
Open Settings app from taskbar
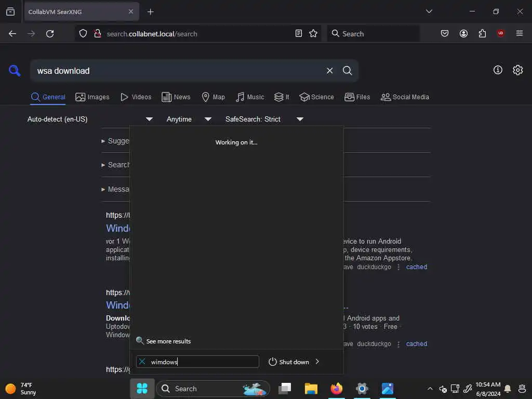click(x=362, y=389)
